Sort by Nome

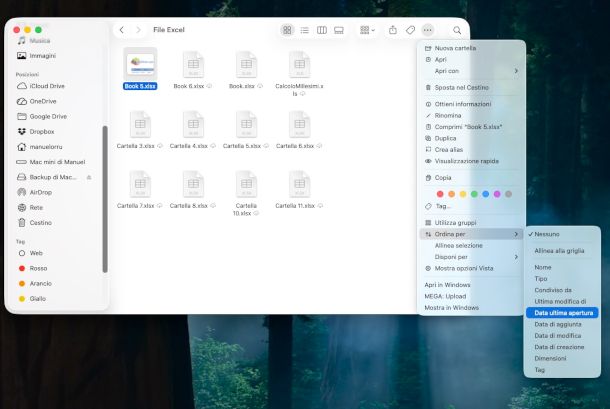coord(562,267)
